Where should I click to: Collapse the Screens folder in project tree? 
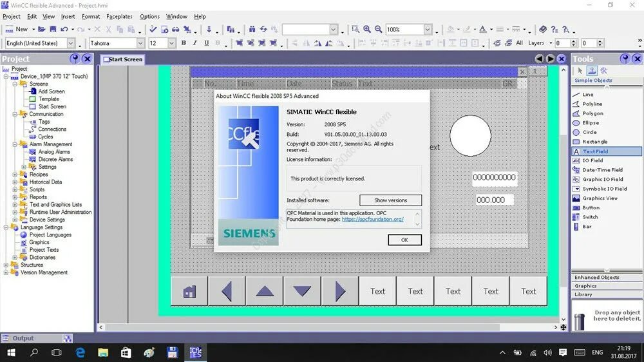[x=15, y=84]
